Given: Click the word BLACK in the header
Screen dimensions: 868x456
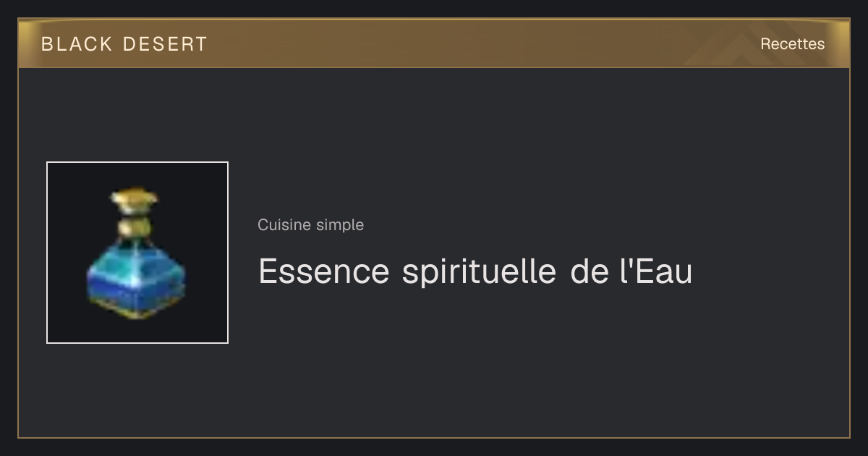Looking at the screenshot, I should point(77,44).
